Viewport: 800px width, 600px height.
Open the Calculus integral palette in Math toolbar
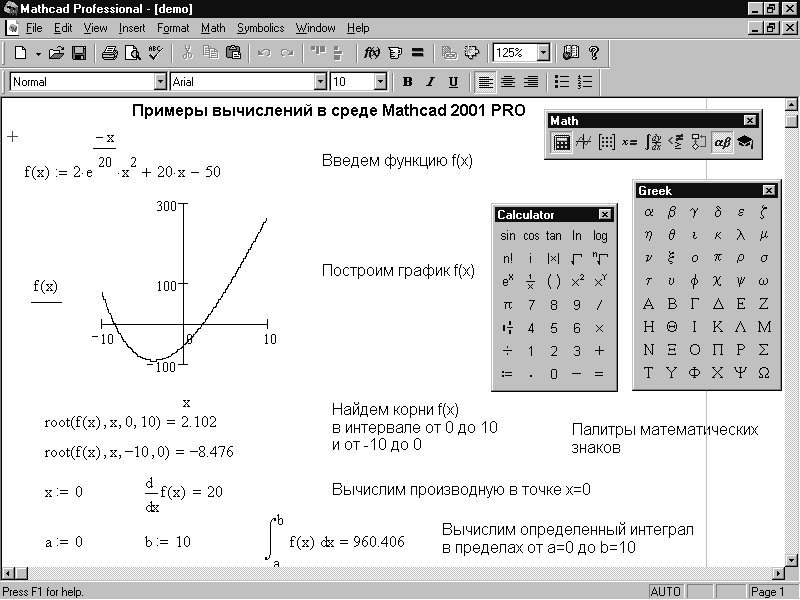click(653, 142)
